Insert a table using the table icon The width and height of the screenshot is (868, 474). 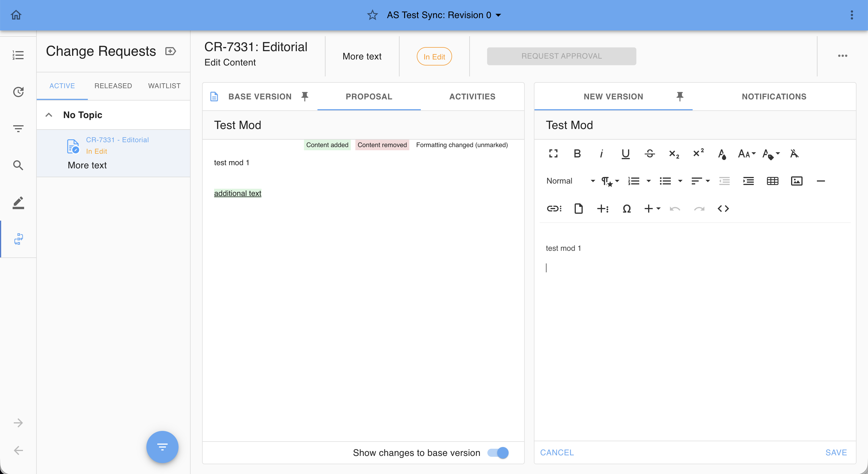[x=772, y=181]
